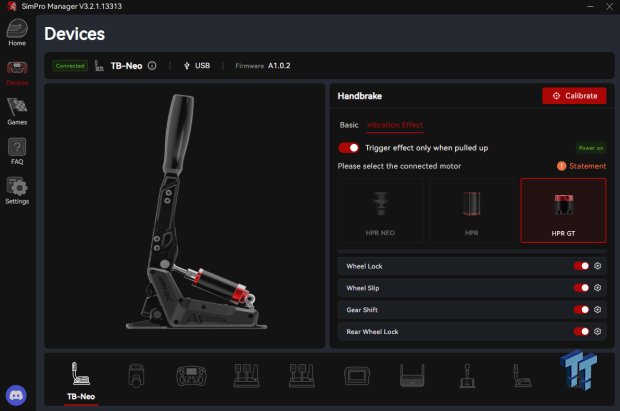The image size is (620, 411).
Task: Open Wheel Lock effect settings gear
Action: click(597, 266)
